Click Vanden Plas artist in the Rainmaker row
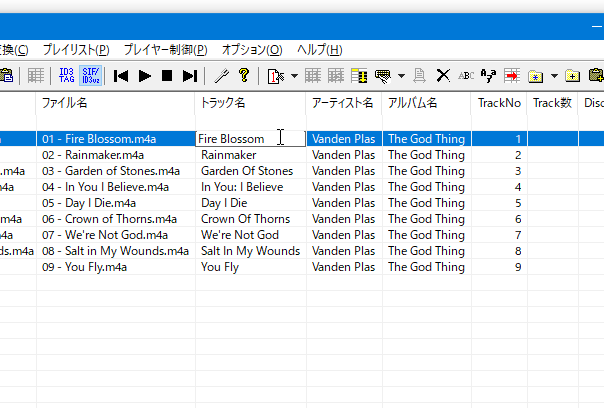This screenshot has width=604, height=408. [x=343, y=155]
